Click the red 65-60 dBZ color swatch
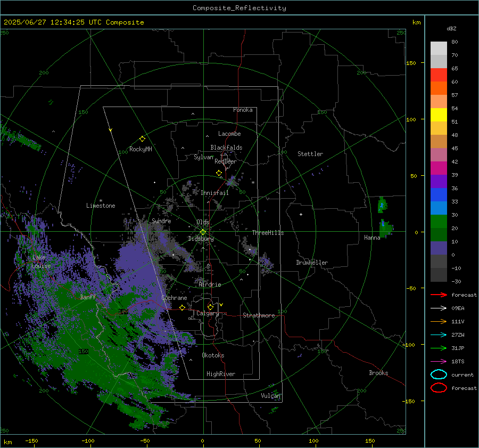 coord(439,75)
